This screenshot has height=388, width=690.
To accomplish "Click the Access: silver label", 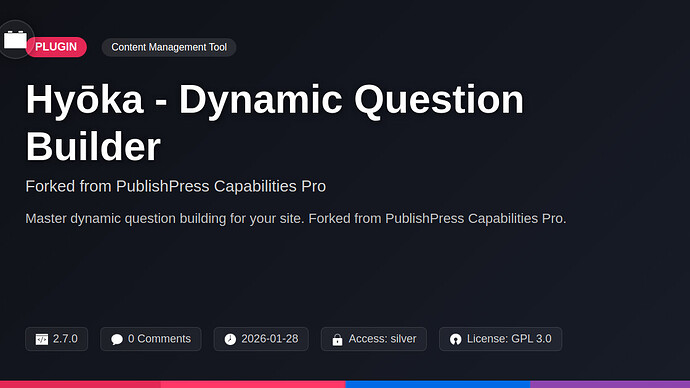I will [x=382, y=339].
